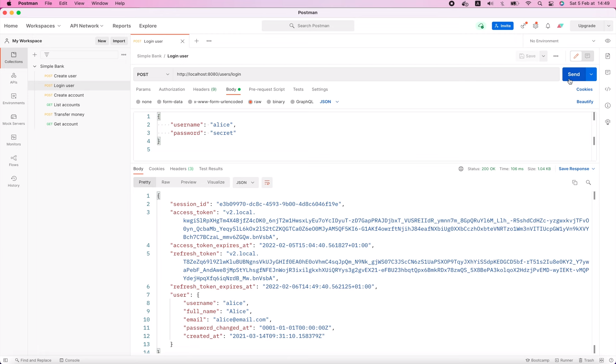Toggle two-pane view icon in status bar
The height and width of the screenshot is (364, 616).
(x=601, y=360)
